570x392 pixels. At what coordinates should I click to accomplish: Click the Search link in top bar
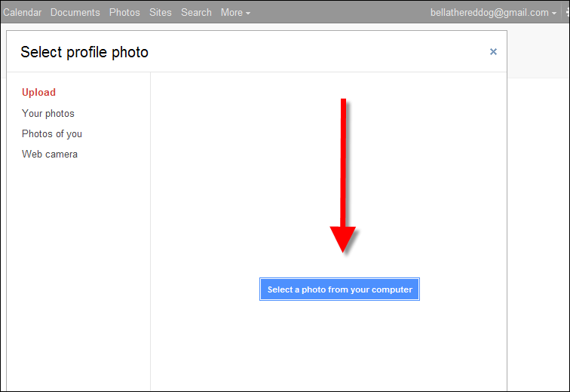(196, 13)
